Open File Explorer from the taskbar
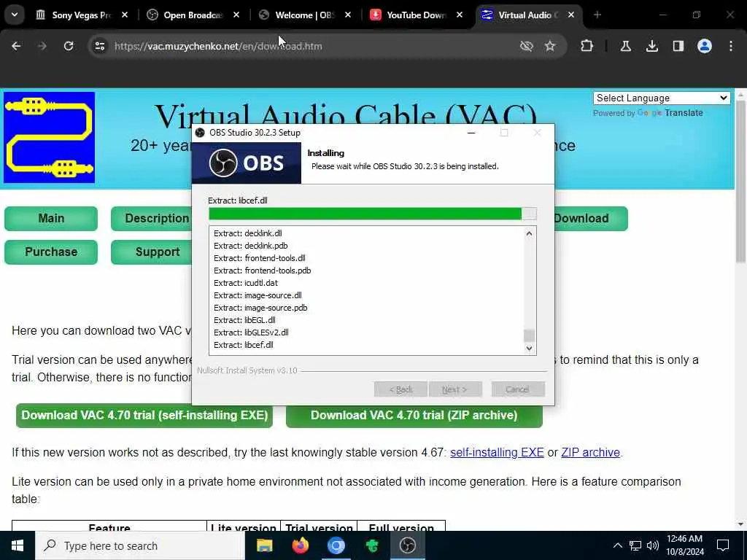 point(264,545)
